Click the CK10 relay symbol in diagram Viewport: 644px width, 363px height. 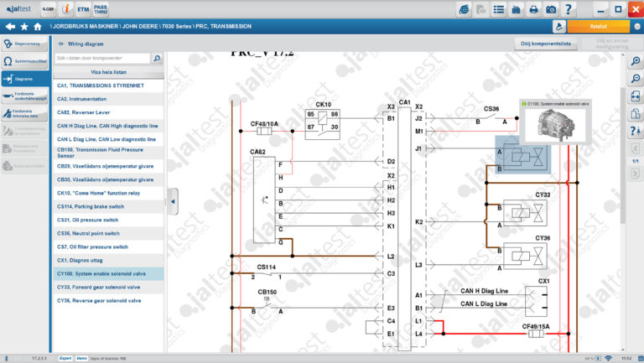coord(323,124)
